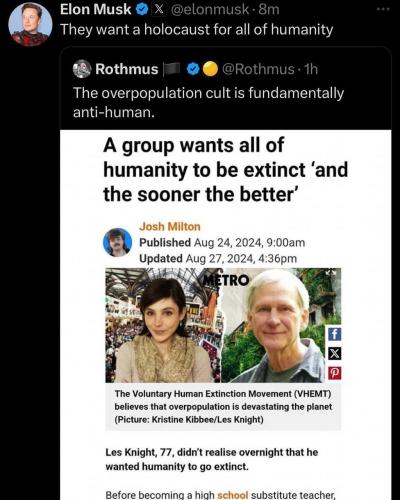Click the gold coin badge beside Rothmus
Viewport: 400px width, 500px height.
(210, 69)
